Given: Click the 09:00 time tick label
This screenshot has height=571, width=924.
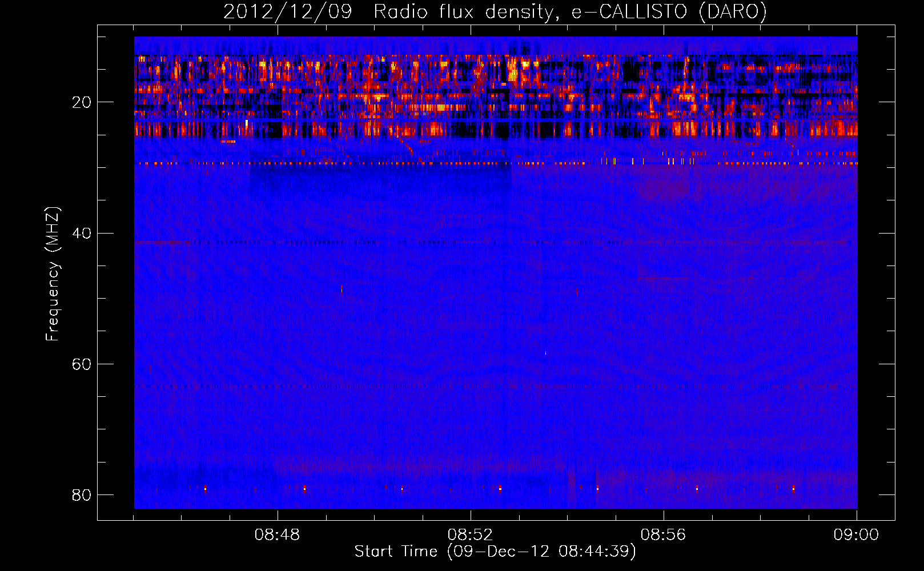Looking at the screenshot, I should 856,535.
